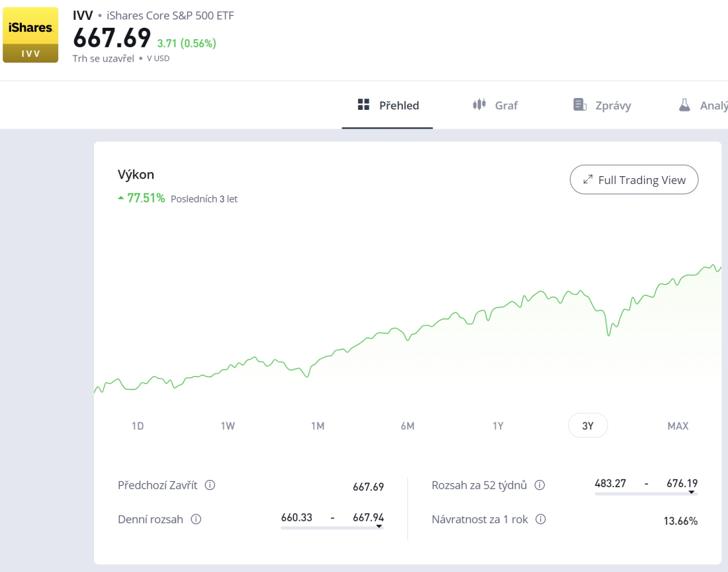Click the Analýza flask icon

684,105
